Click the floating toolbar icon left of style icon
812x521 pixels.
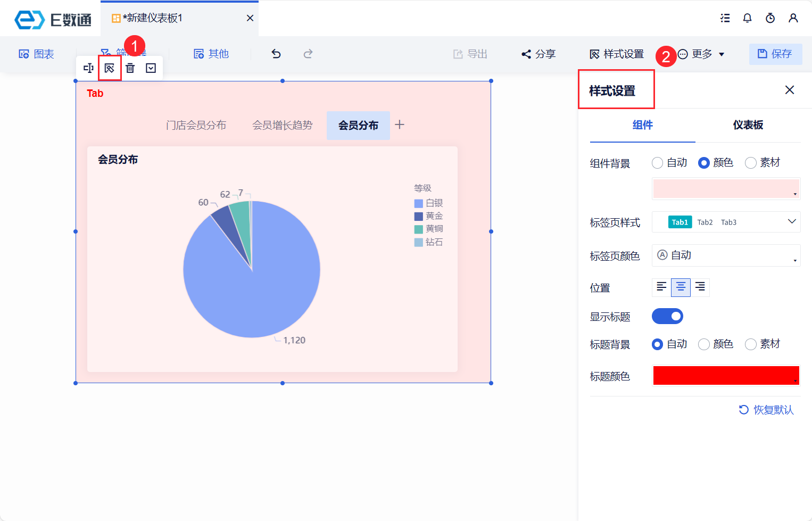(x=88, y=68)
